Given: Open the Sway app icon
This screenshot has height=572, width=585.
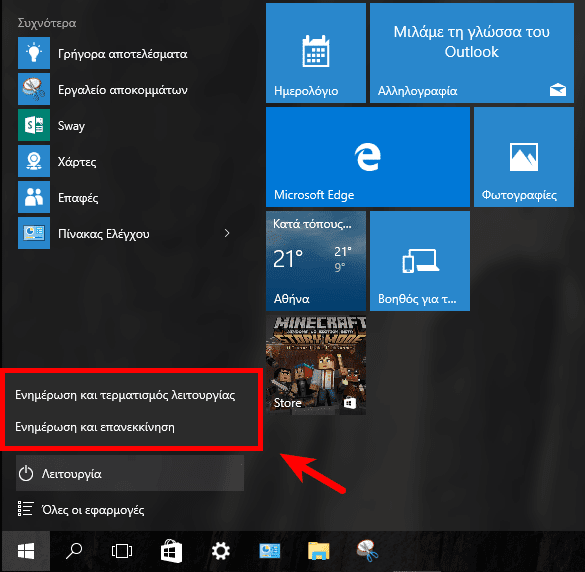Looking at the screenshot, I should pos(34,125).
